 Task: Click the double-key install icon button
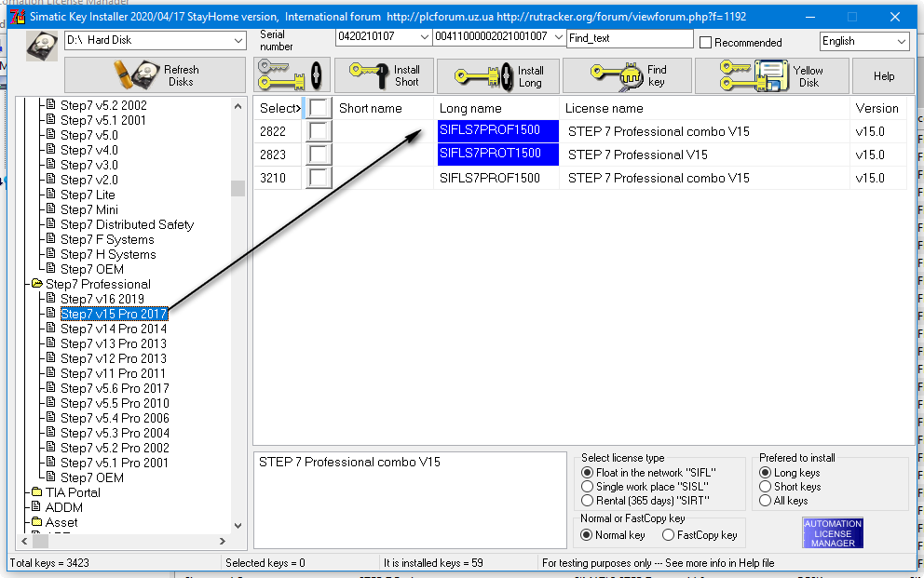coord(292,75)
